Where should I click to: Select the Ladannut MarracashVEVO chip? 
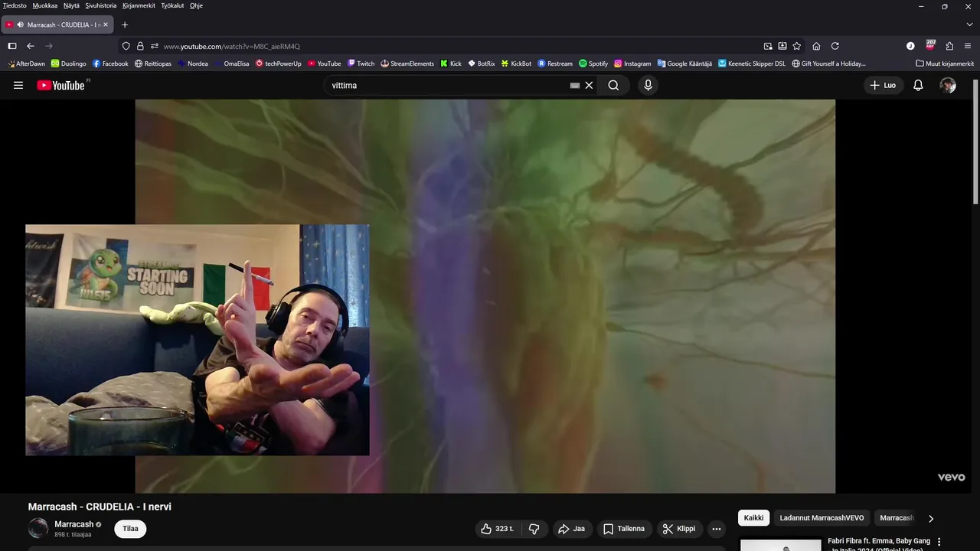[822, 518]
